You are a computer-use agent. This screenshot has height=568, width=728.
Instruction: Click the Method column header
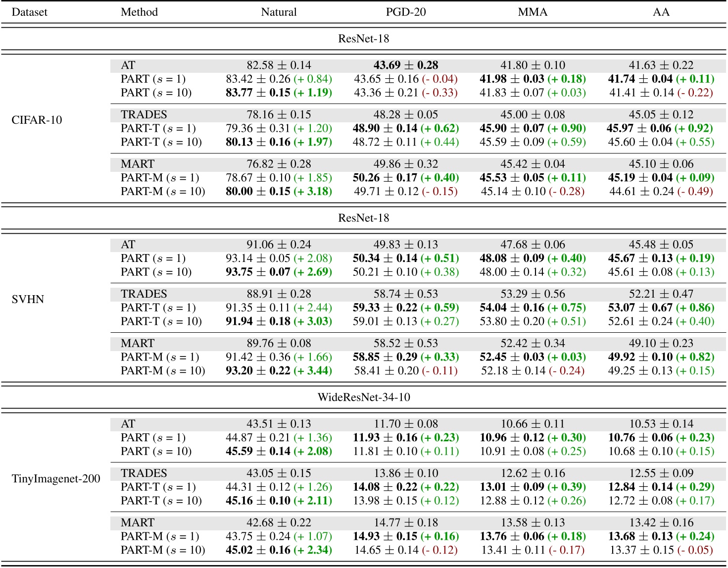click(x=140, y=12)
